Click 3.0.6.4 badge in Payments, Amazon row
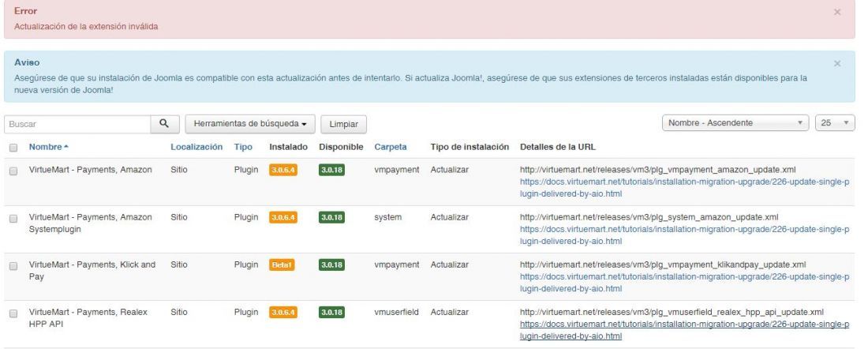Image resolution: width=868 pixels, height=349 pixels. (x=282, y=170)
